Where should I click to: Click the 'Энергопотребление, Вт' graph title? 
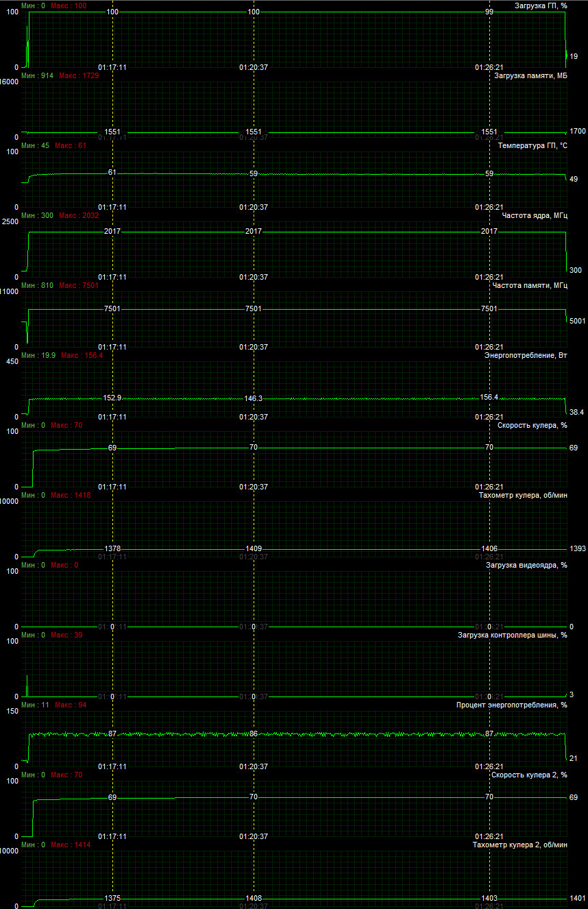click(526, 355)
